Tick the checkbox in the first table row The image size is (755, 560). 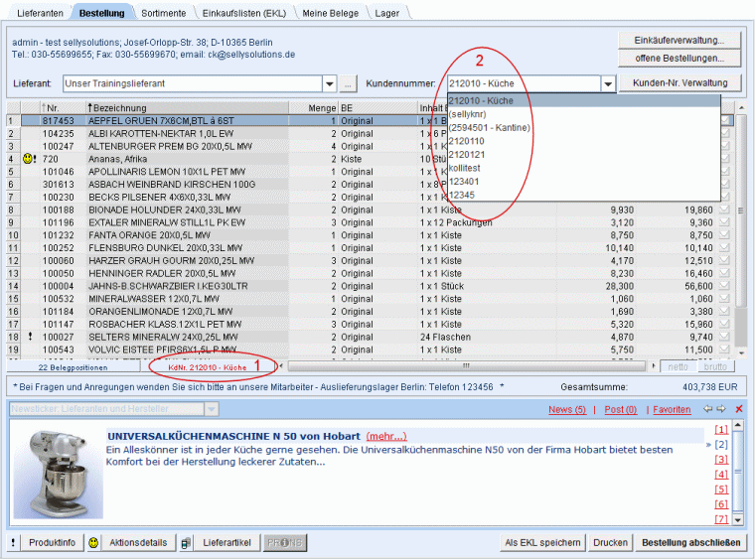pos(727,120)
